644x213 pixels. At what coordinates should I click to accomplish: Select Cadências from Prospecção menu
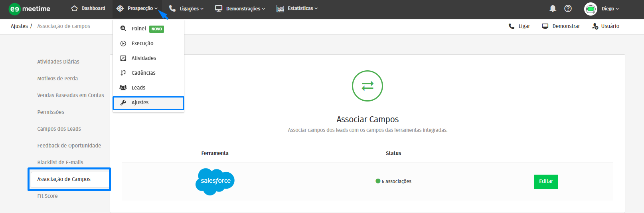(x=143, y=73)
